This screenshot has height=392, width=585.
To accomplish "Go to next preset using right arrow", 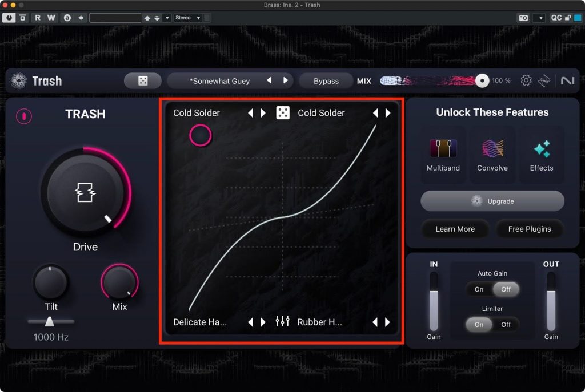I will click(x=286, y=81).
